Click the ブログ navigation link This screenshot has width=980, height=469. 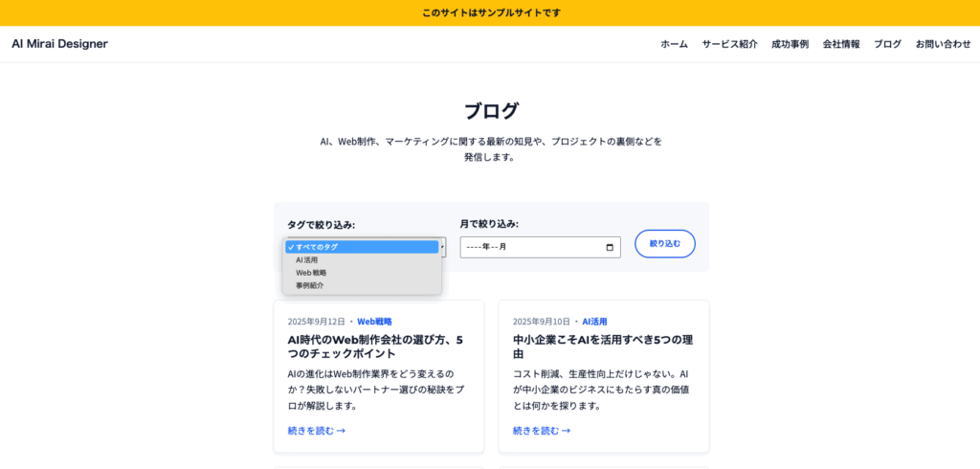[887, 44]
